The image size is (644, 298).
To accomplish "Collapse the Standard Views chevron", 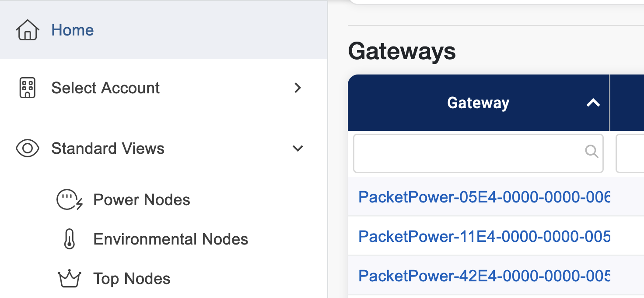I will pyautogui.click(x=298, y=149).
